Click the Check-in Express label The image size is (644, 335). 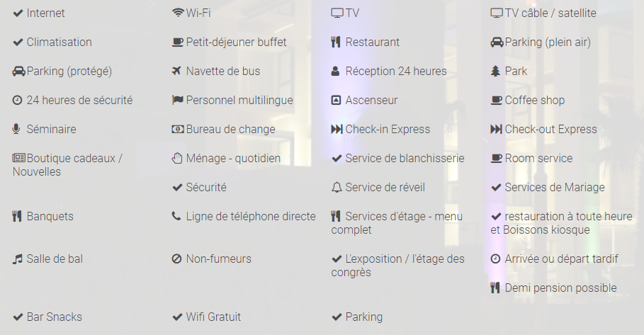388,129
